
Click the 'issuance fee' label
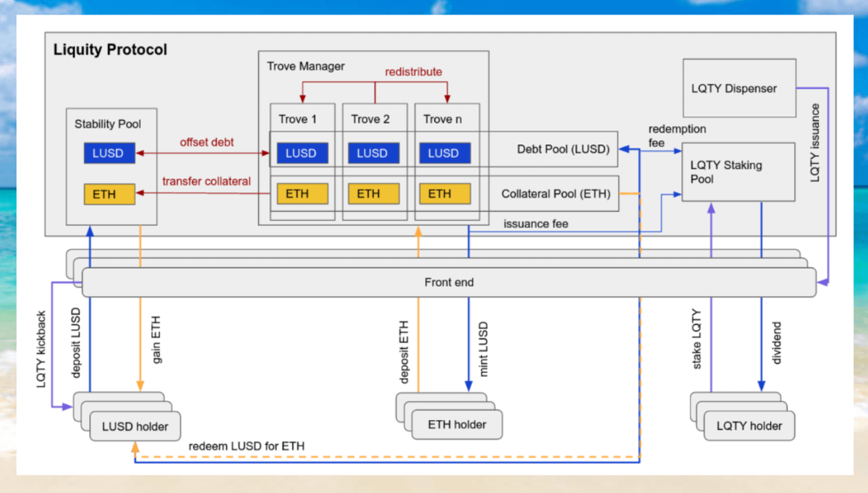point(536,224)
